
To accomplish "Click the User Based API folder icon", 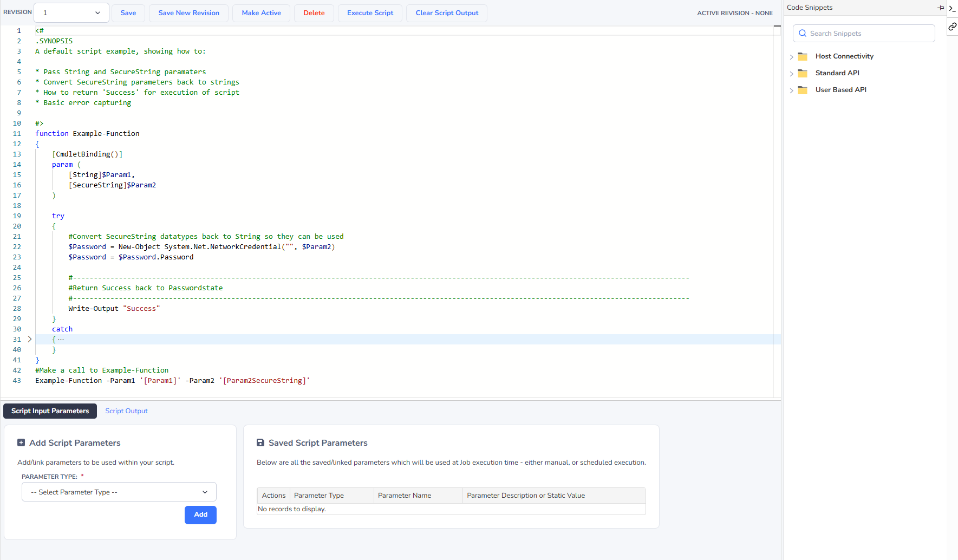I will (x=803, y=90).
